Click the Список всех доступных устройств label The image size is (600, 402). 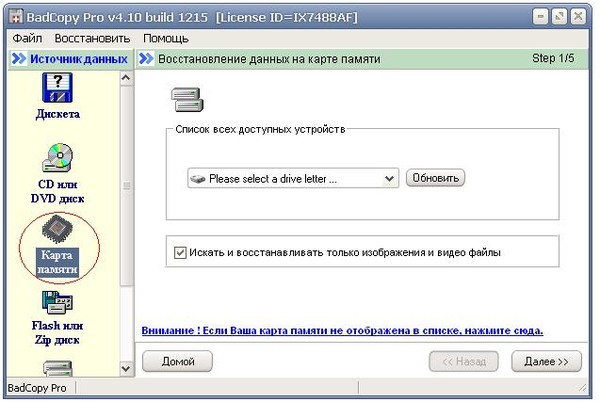[x=260, y=129]
